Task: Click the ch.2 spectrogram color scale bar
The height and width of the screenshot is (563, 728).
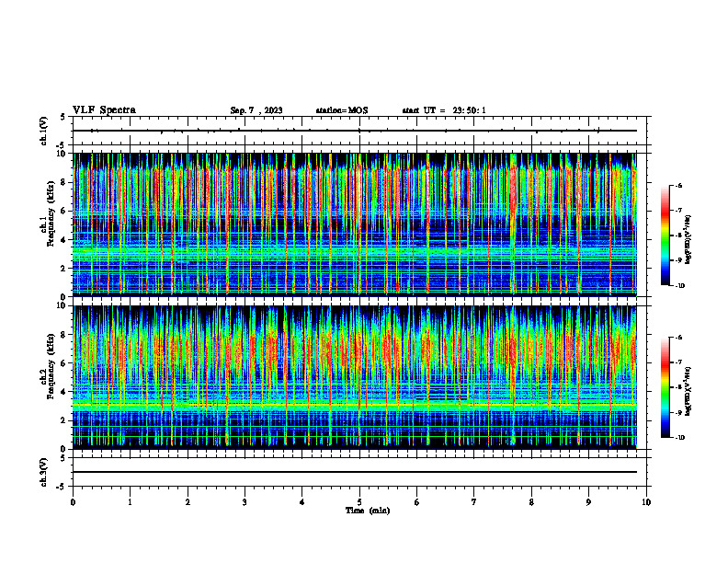Action: point(665,387)
